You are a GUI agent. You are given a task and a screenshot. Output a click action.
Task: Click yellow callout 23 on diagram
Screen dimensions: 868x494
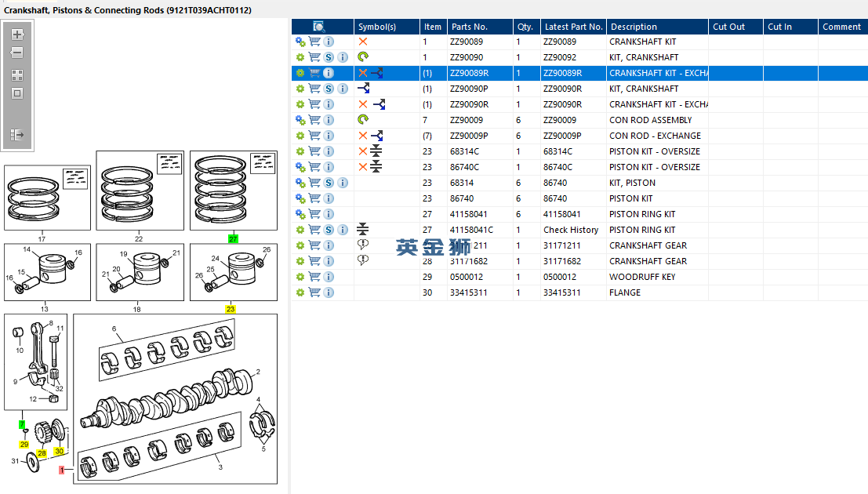coord(231,309)
